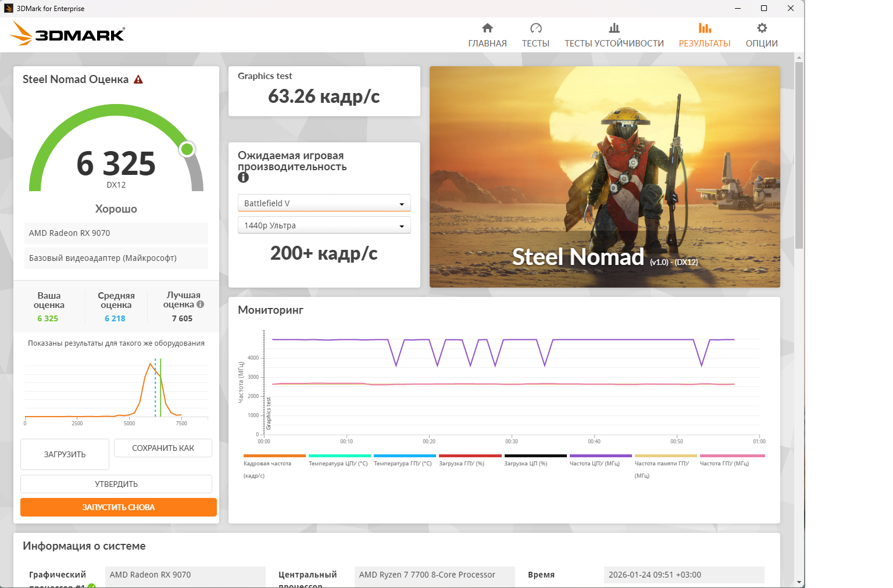
Task: Click the СОХРАНИТЬ КАК button
Action: click(x=163, y=448)
